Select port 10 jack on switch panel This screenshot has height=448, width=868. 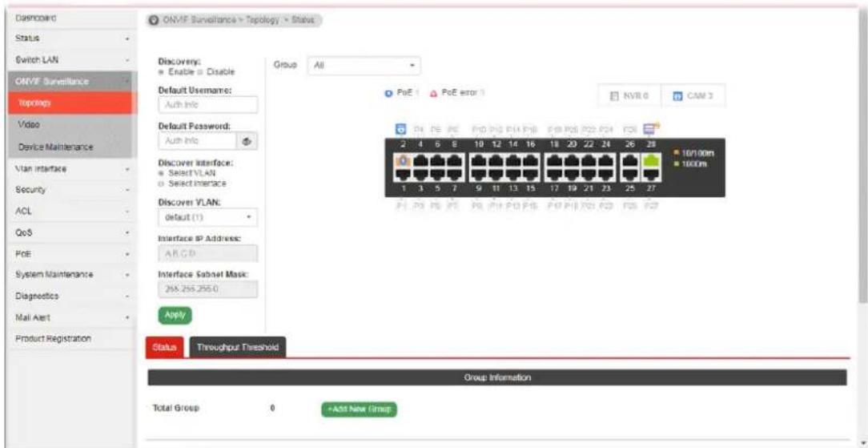[480, 160]
